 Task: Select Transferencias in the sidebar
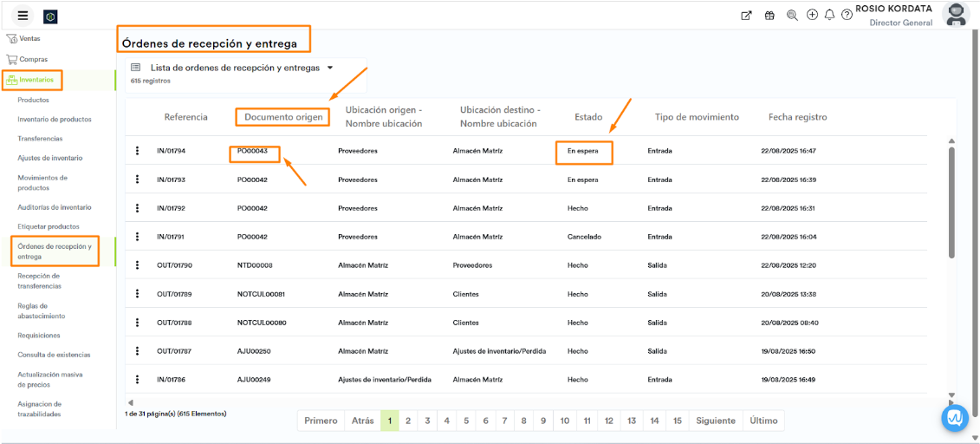point(40,139)
